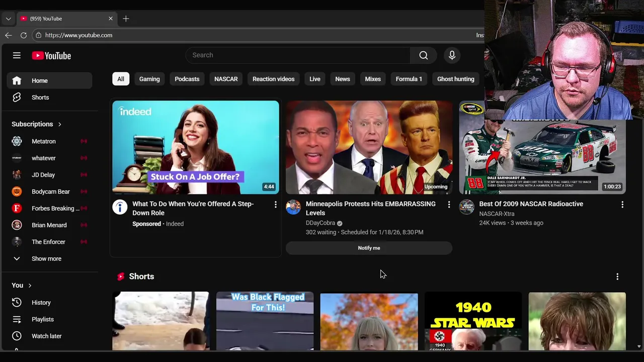Open a new browser tab

click(126, 19)
